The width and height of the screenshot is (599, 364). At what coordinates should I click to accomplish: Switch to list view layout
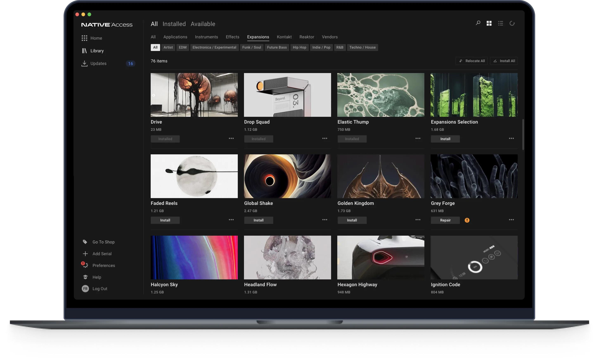501,23
